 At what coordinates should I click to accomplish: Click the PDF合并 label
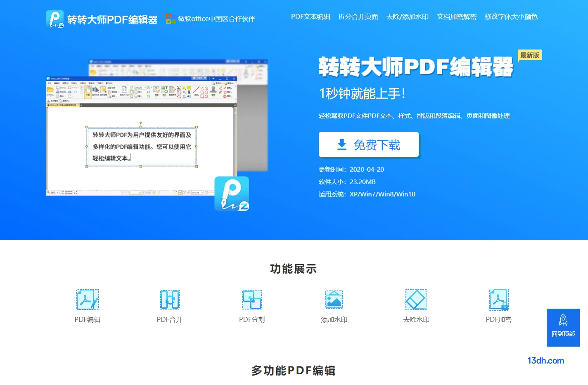click(x=170, y=319)
